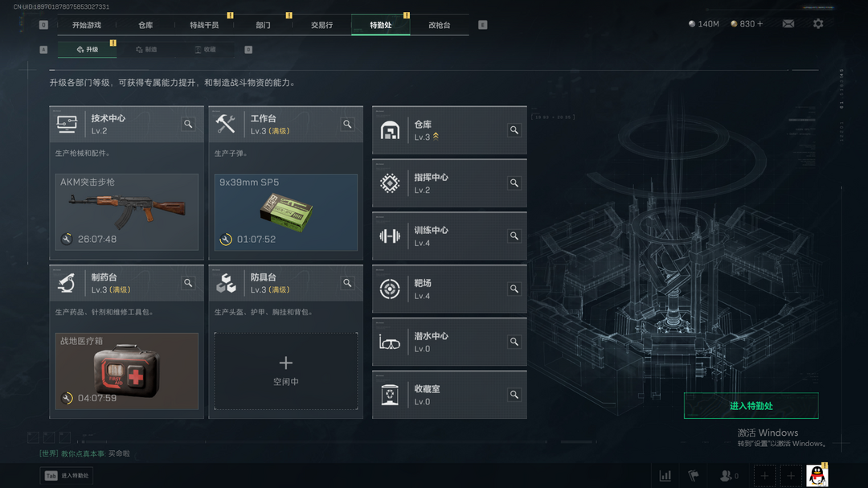Open the 训练中心 department row
This screenshot has width=868, height=488.
449,236
